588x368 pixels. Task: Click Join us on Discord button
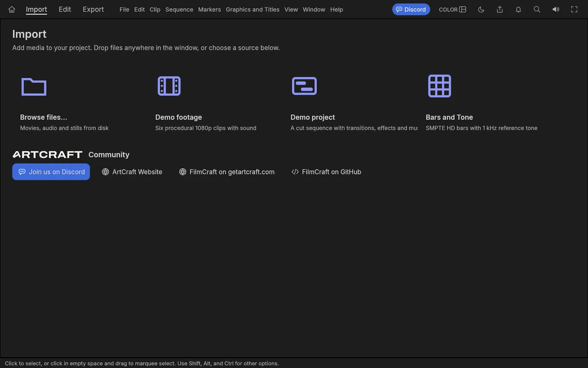[51, 172]
